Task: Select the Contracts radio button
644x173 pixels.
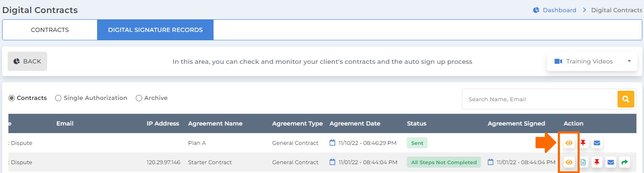Action: pos(12,98)
